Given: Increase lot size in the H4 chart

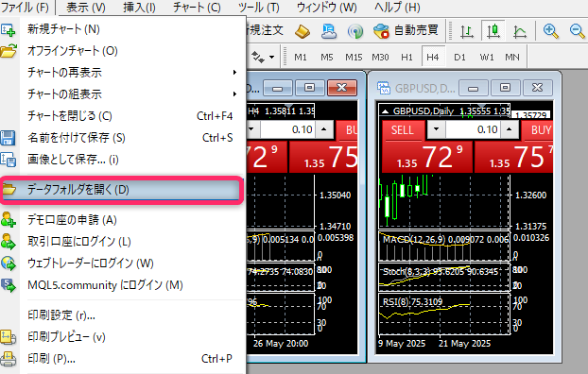Looking at the screenshot, I should pyautogui.click(x=323, y=129).
